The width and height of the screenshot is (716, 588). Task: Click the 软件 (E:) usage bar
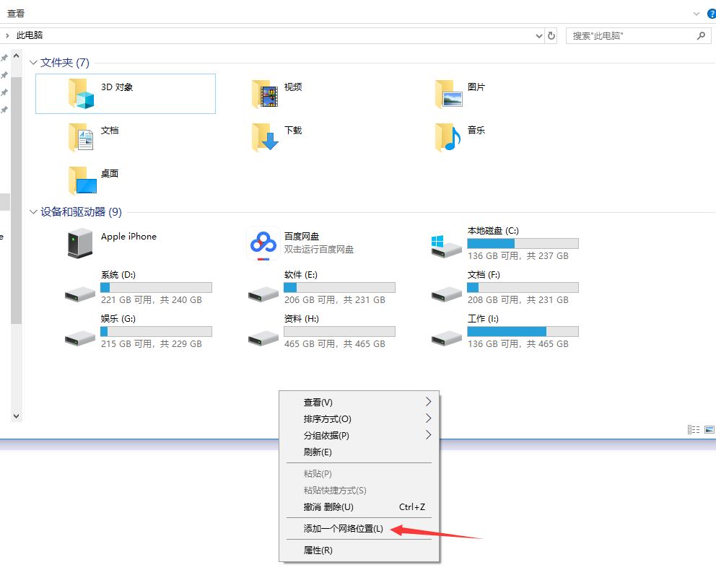(339, 287)
